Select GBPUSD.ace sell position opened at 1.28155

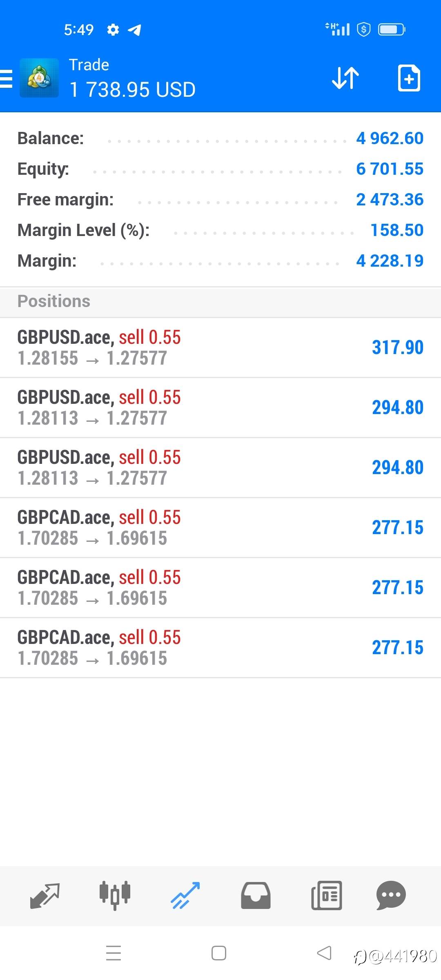point(220,347)
